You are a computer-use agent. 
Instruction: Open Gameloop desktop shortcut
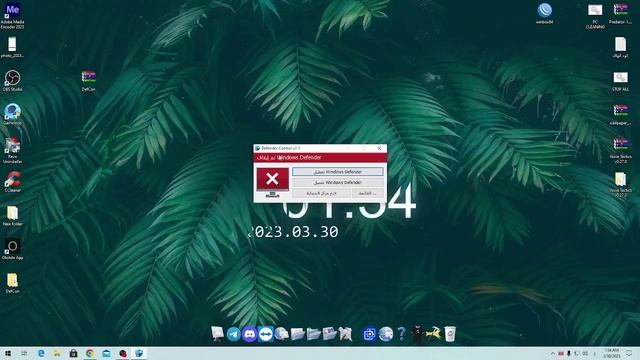click(12, 114)
